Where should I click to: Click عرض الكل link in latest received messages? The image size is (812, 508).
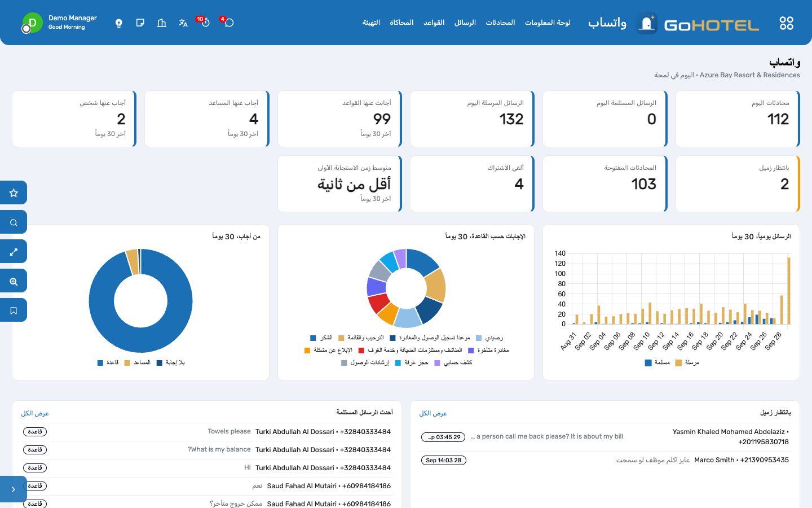pyautogui.click(x=35, y=414)
